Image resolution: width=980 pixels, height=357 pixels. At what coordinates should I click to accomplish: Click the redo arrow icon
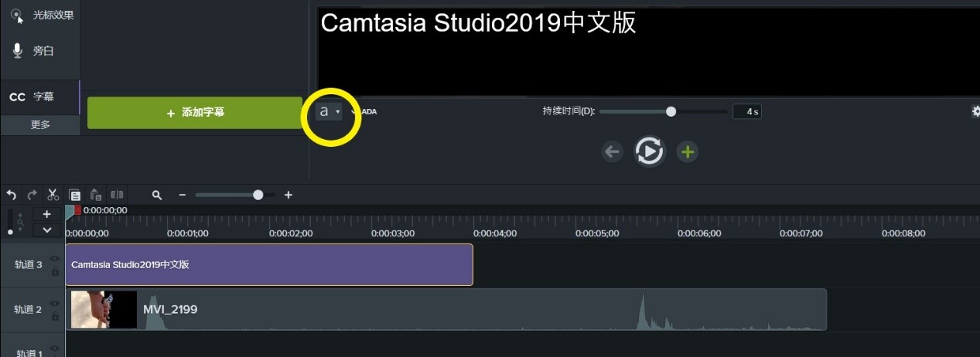point(32,195)
